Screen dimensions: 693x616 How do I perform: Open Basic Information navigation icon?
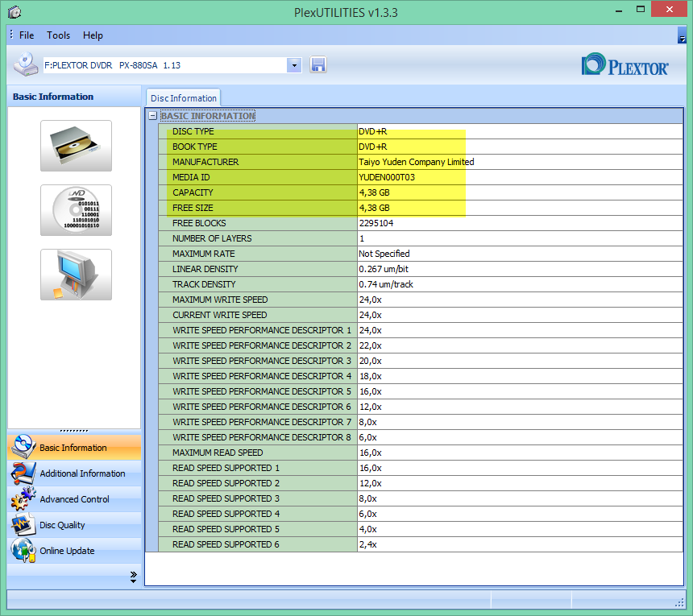pos(23,447)
